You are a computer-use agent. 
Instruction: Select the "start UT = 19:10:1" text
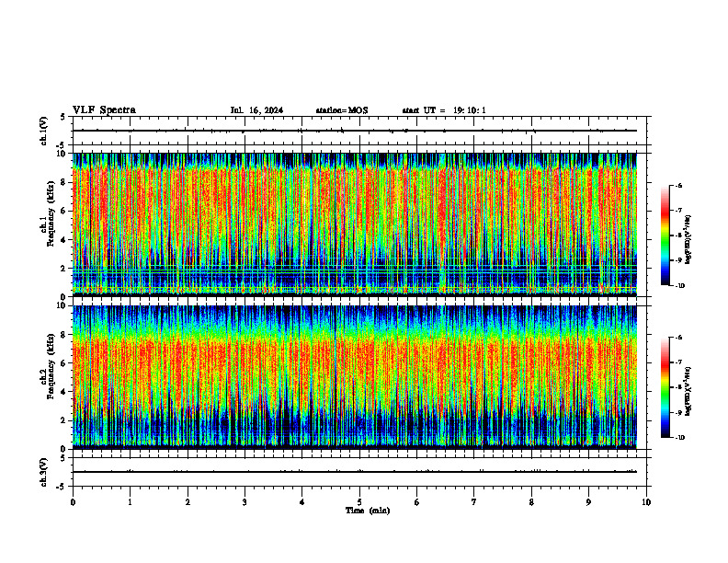point(444,110)
